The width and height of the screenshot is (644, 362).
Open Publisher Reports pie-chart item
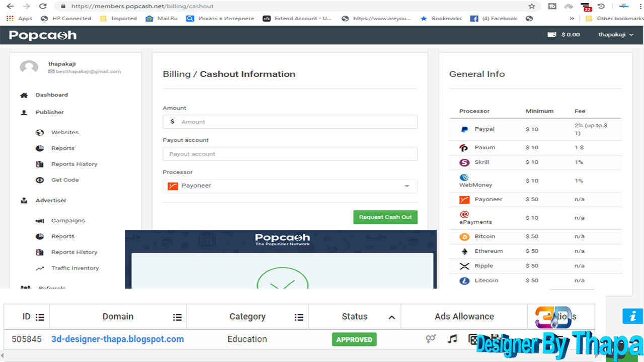(x=62, y=148)
